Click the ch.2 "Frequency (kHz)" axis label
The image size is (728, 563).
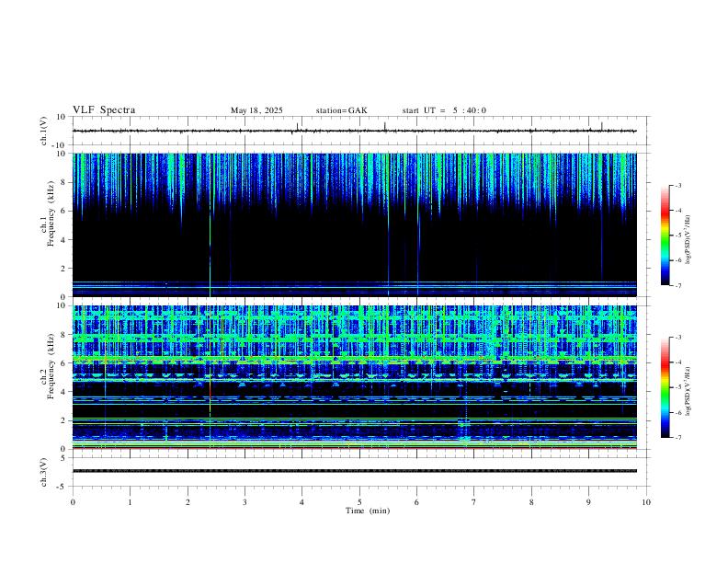click(x=51, y=366)
